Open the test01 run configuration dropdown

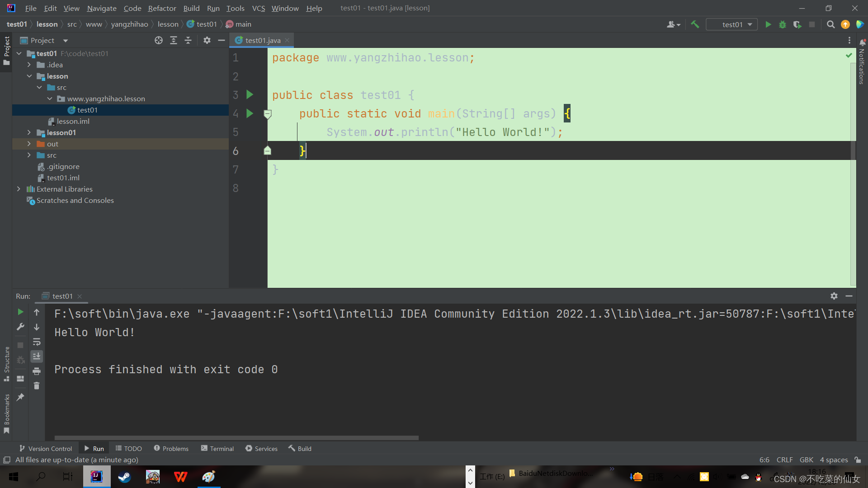point(732,24)
